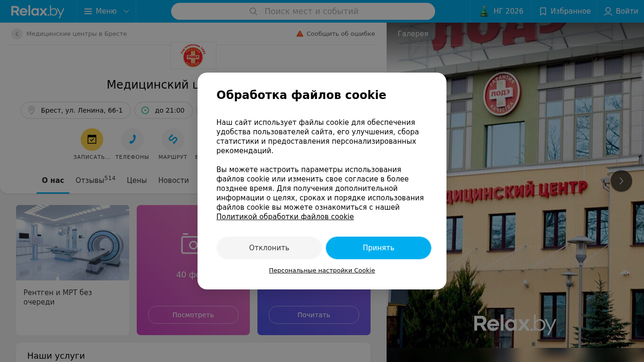Expand working hours до 21:00 pill
The height and width of the screenshot is (362, 644).
[164, 110]
